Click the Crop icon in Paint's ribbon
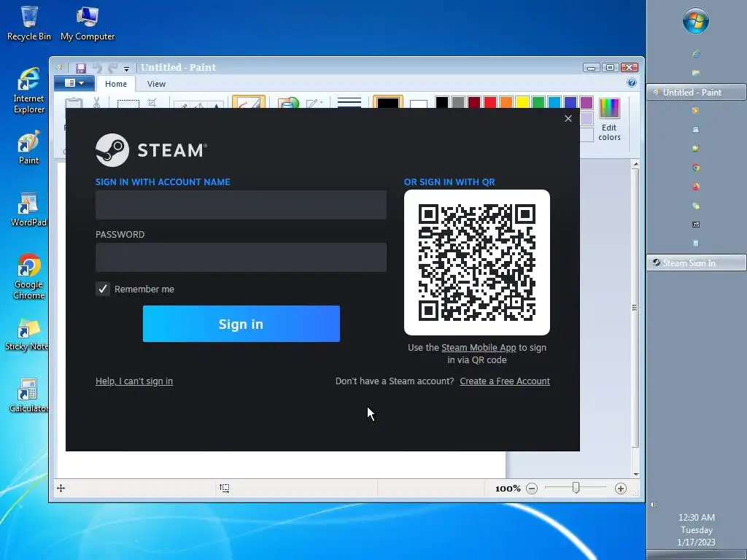The image size is (747, 560). tap(152, 102)
